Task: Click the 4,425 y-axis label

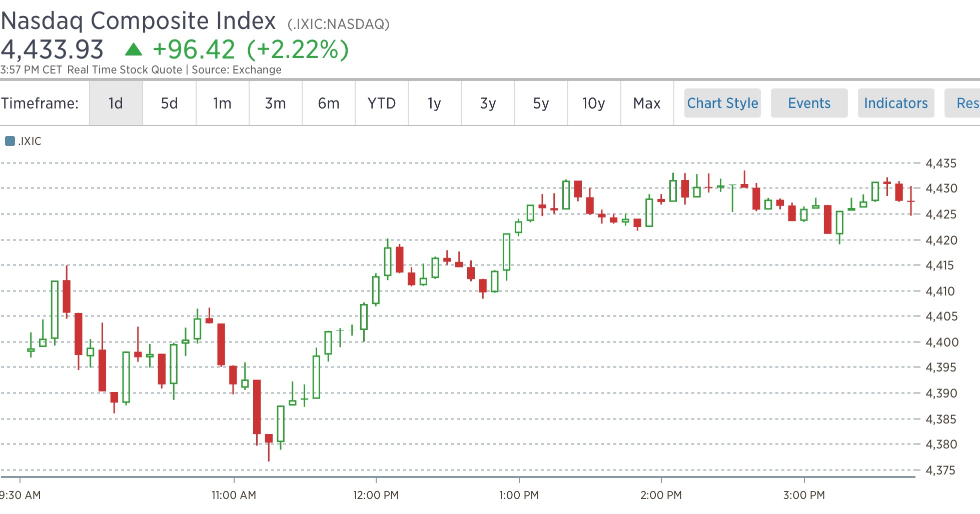Action: pos(941,214)
